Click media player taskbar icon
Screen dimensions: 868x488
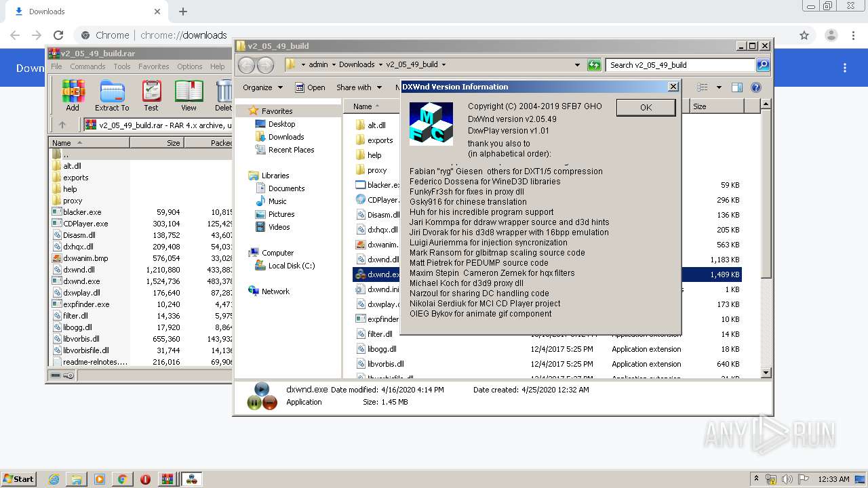click(100, 479)
